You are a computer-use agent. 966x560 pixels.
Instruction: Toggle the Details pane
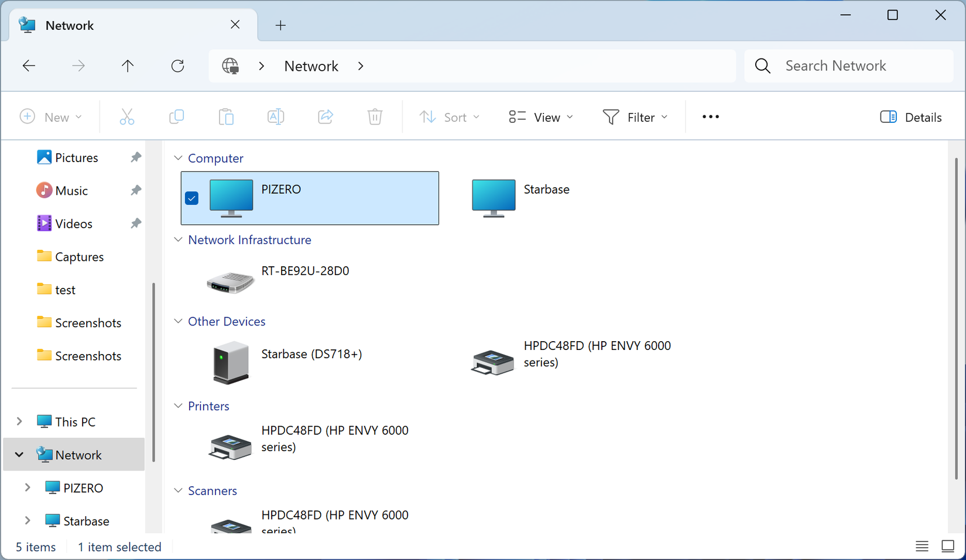tap(910, 116)
